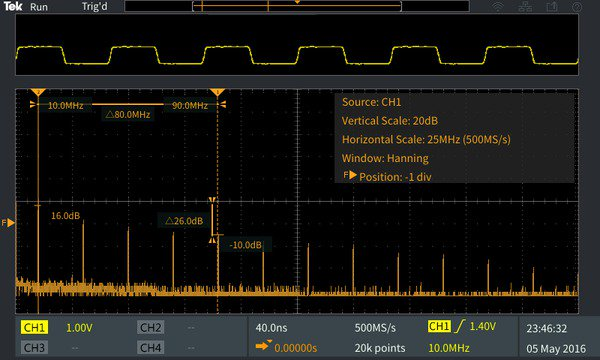This screenshot has width=600, height=360.
Task: Select cursor 1 marker at 90.0MHz
Action: coord(217,92)
